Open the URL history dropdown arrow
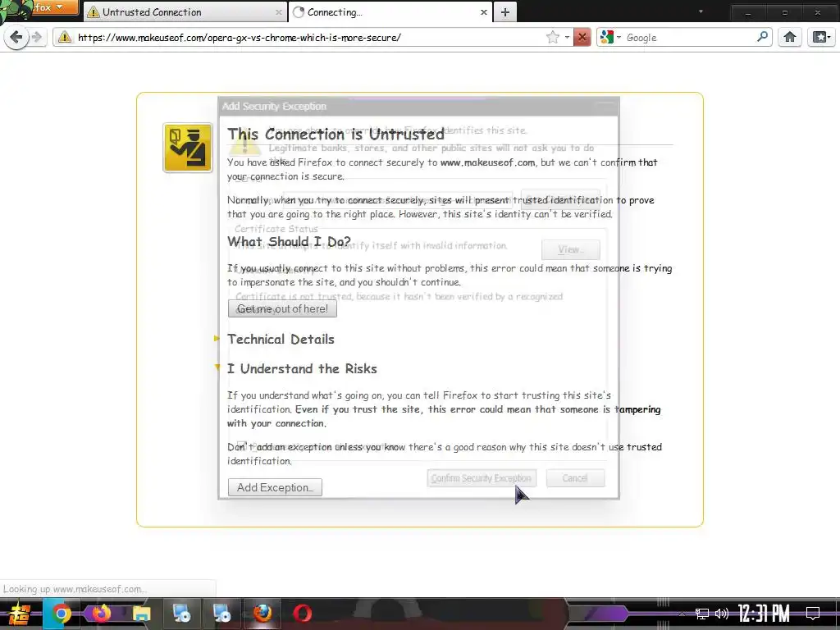The height and width of the screenshot is (630, 840). click(567, 37)
